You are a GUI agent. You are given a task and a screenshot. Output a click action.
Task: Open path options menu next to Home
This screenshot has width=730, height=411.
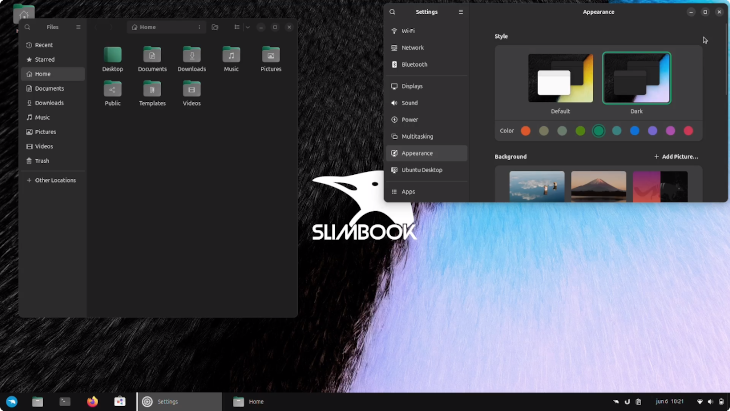pos(199,27)
